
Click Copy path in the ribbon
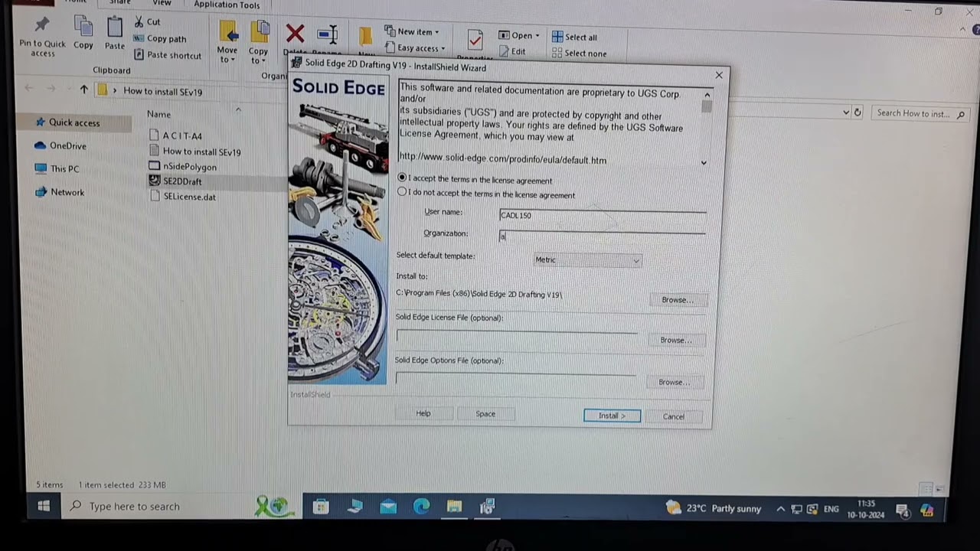pyautogui.click(x=160, y=38)
